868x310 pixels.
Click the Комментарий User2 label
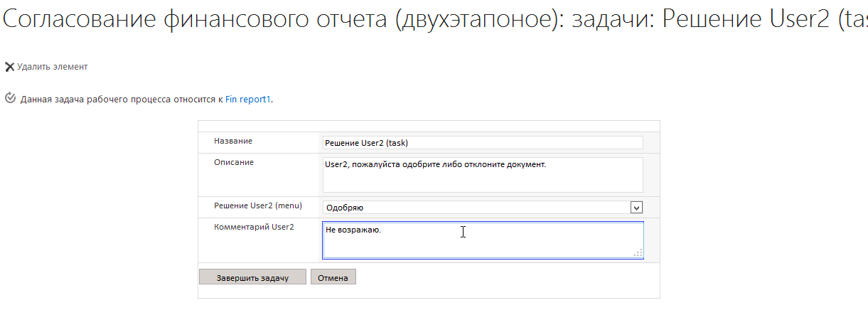pyautogui.click(x=254, y=228)
